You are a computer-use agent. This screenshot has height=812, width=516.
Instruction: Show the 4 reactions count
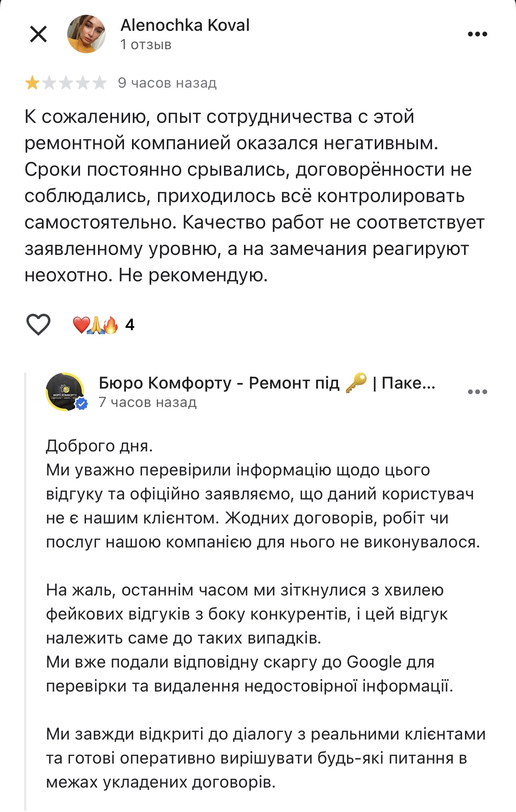click(130, 325)
